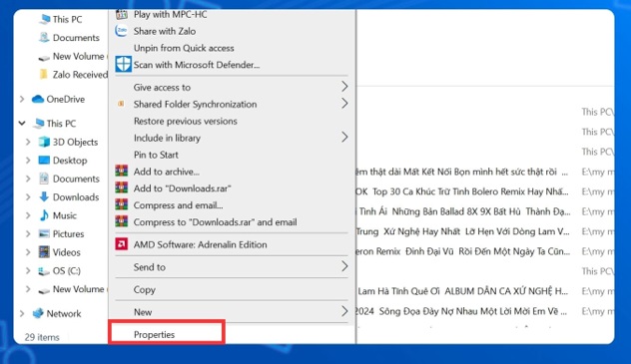Select Music folder in sidebar
631x364 pixels.
coord(64,215)
